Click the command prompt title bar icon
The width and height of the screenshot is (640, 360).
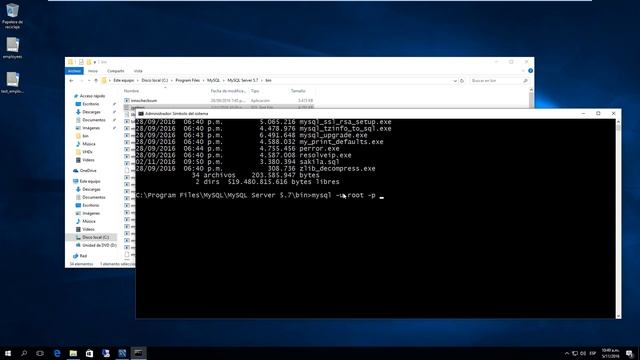[141, 113]
